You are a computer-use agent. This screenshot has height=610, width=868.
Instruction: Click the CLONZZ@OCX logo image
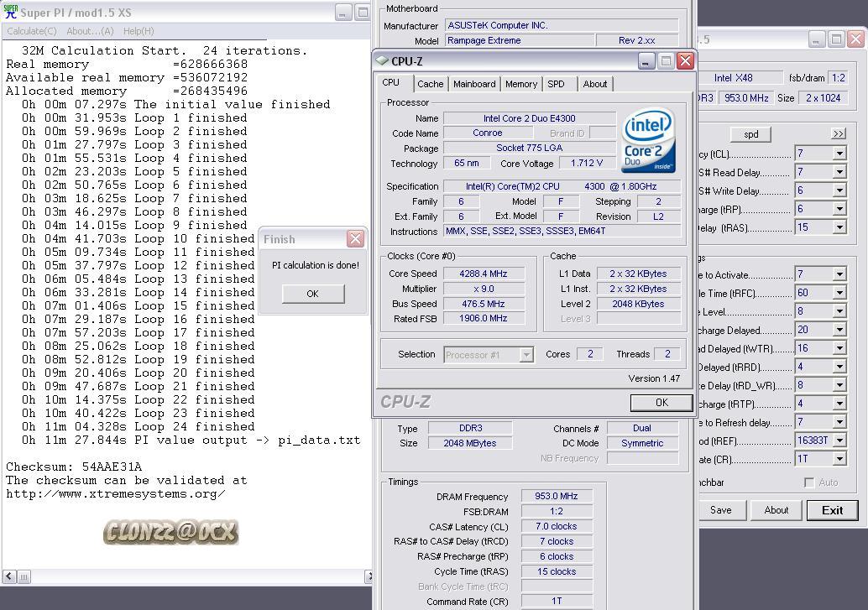171,532
